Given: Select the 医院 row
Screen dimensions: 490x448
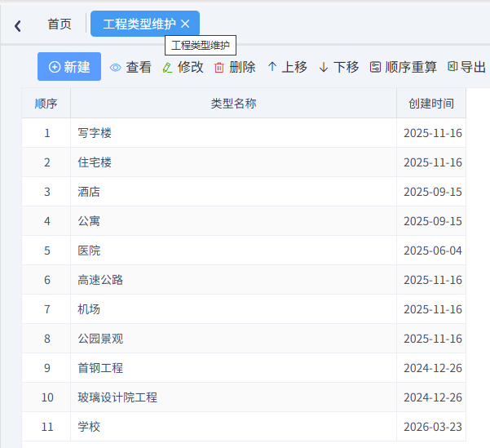Looking at the screenshot, I should coord(244,251).
